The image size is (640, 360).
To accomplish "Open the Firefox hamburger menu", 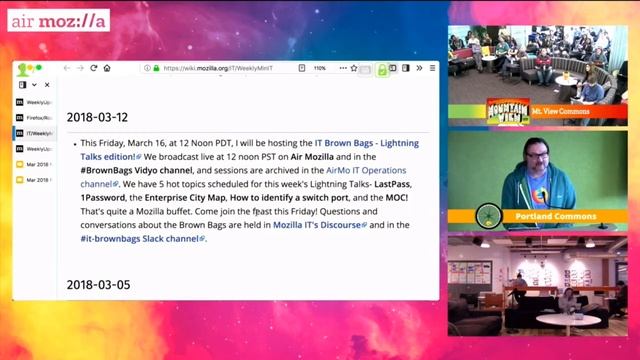I will point(432,68).
